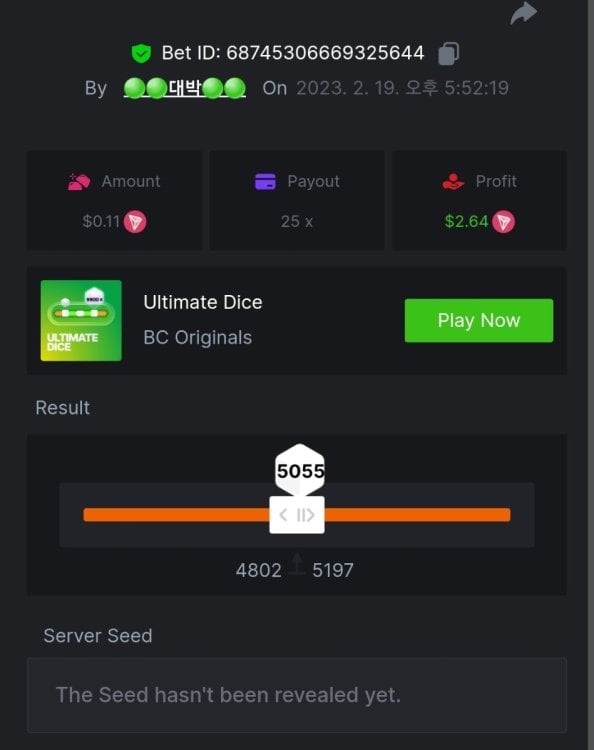Click the share arrow icon
This screenshot has width=594, height=750.
click(x=524, y=13)
